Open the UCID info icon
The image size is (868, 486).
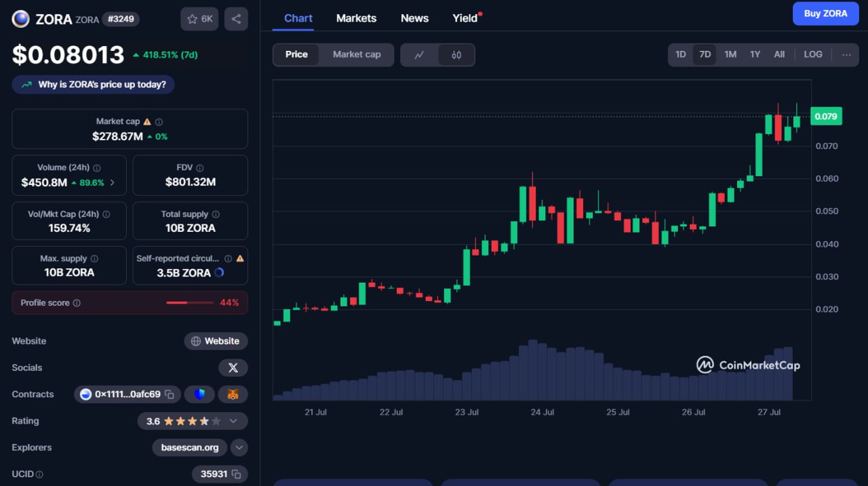pos(39,474)
